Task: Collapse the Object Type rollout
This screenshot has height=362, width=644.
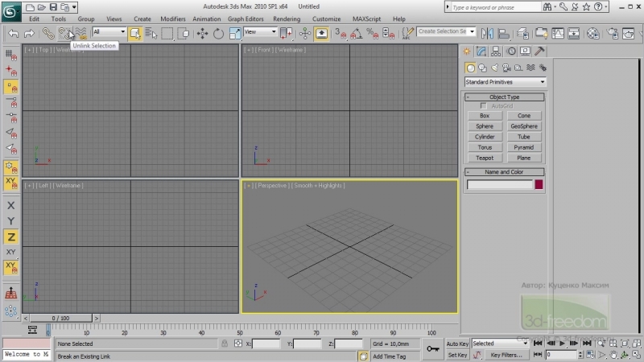Action: (505, 97)
